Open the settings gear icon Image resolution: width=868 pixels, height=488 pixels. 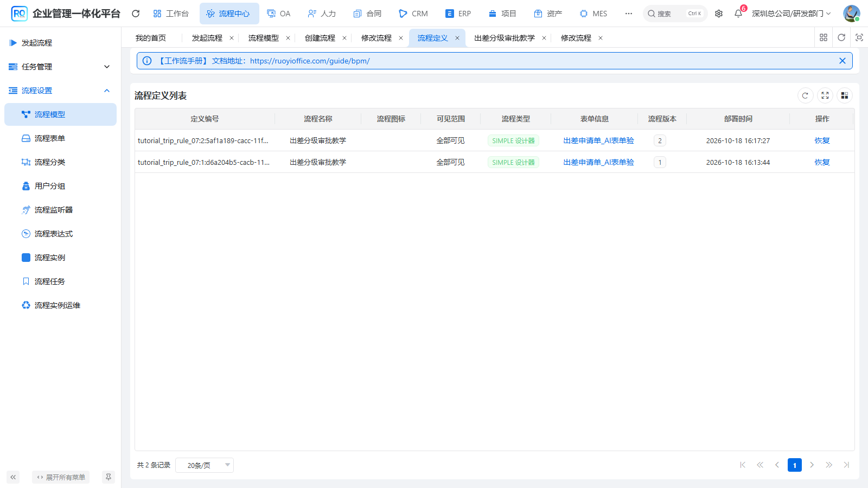[719, 14]
